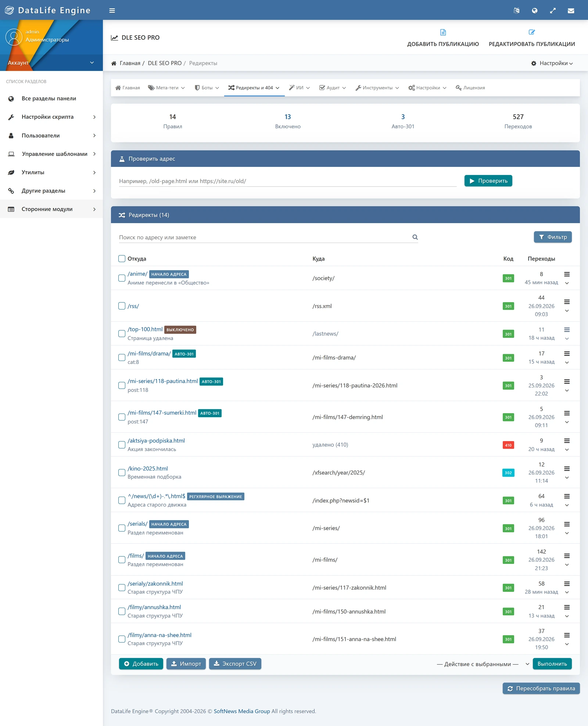Expand the Аккаунт dropdown
The image size is (588, 726).
click(51, 62)
